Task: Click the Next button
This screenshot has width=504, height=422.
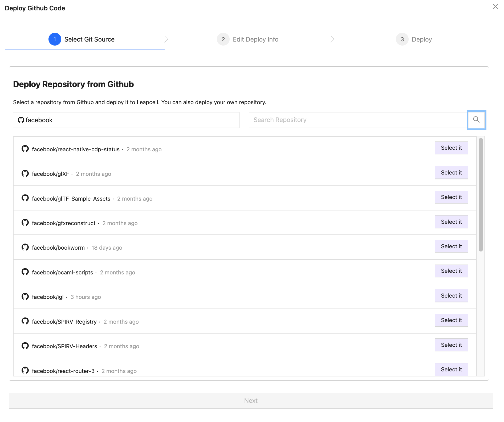Action: pyautogui.click(x=251, y=401)
